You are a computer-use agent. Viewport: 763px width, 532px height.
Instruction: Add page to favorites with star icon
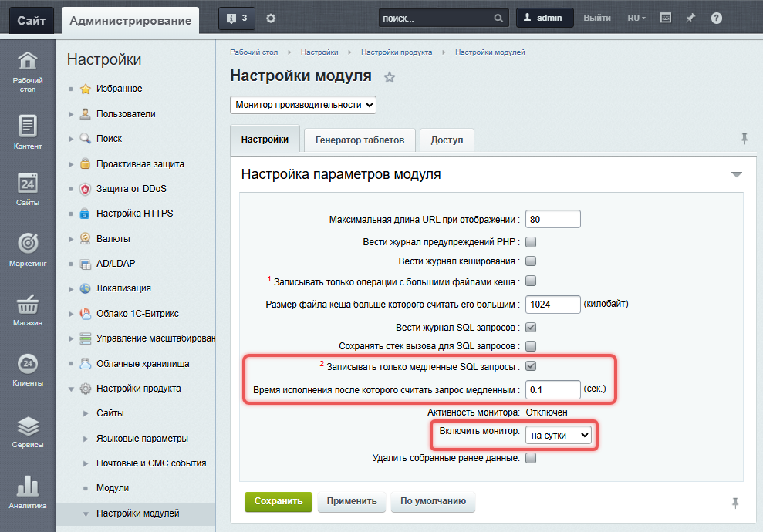coord(390,77)
